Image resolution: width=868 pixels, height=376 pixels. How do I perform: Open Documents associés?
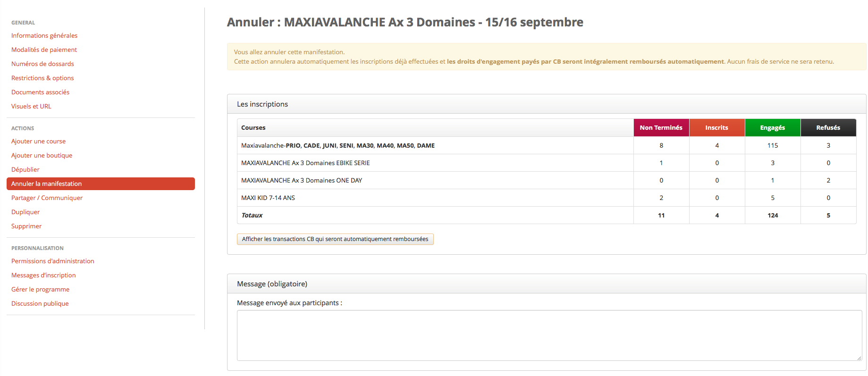[40, 92]
